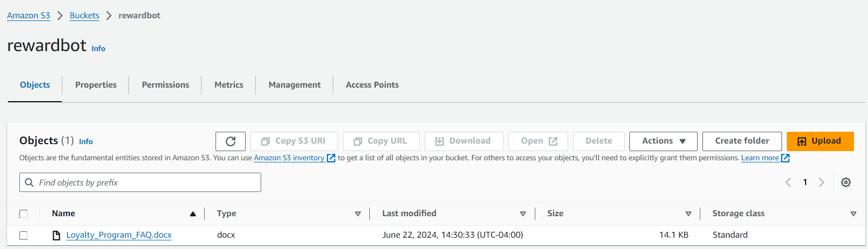Switch to the Permissions tab
This screenshot has height=249, width=868.
coord(166,85)
